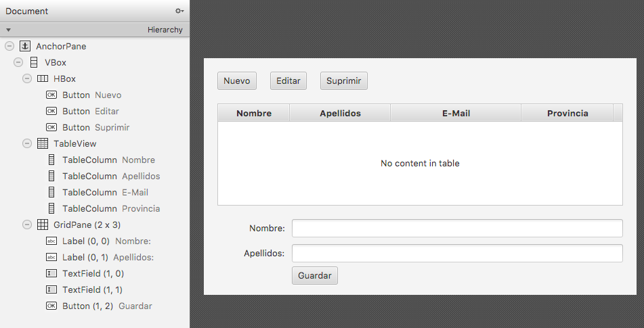Select the TableView icon in tree

coord(43,144)
